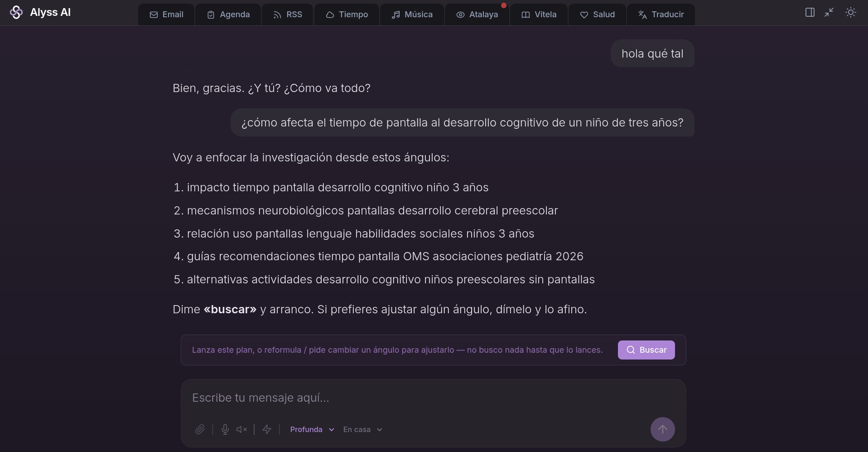This screenshot has width=868, height=452.
Task: Activate the microphone icon
Action: click(225, 429)
